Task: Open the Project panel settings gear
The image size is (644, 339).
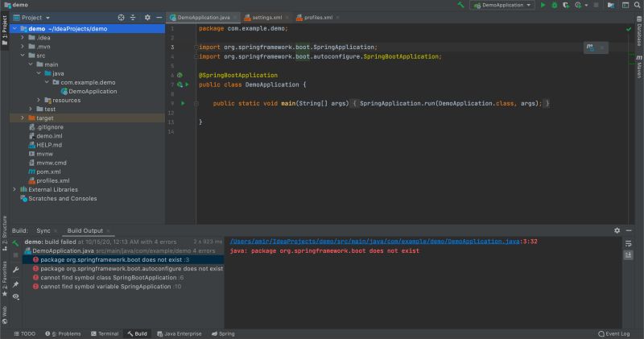Action: tap(147, 18)
